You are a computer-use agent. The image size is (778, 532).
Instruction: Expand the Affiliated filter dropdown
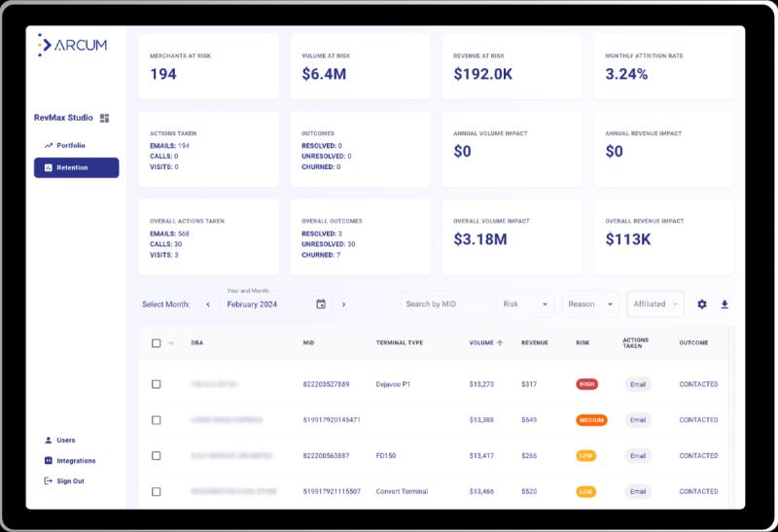point(655,304)
